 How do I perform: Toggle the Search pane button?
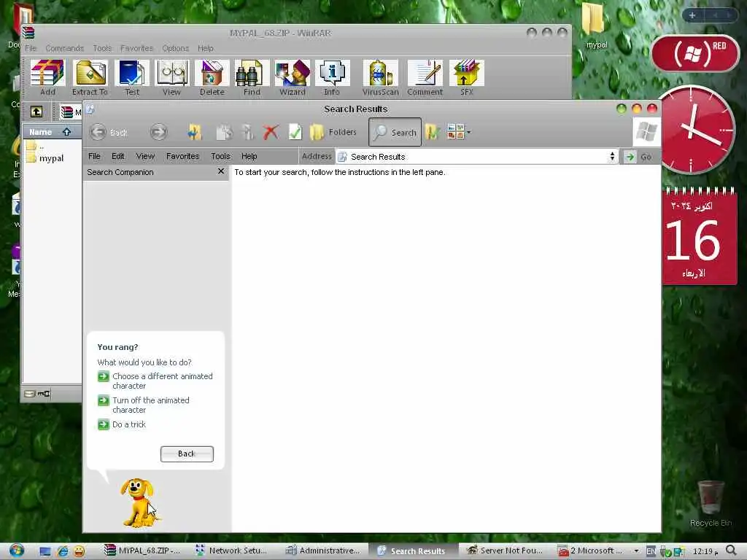pyautogui.click(x=395, y=132)
